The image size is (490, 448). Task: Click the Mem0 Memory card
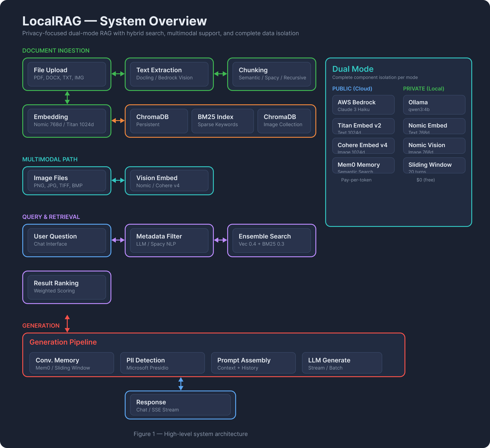coord(363,165)
